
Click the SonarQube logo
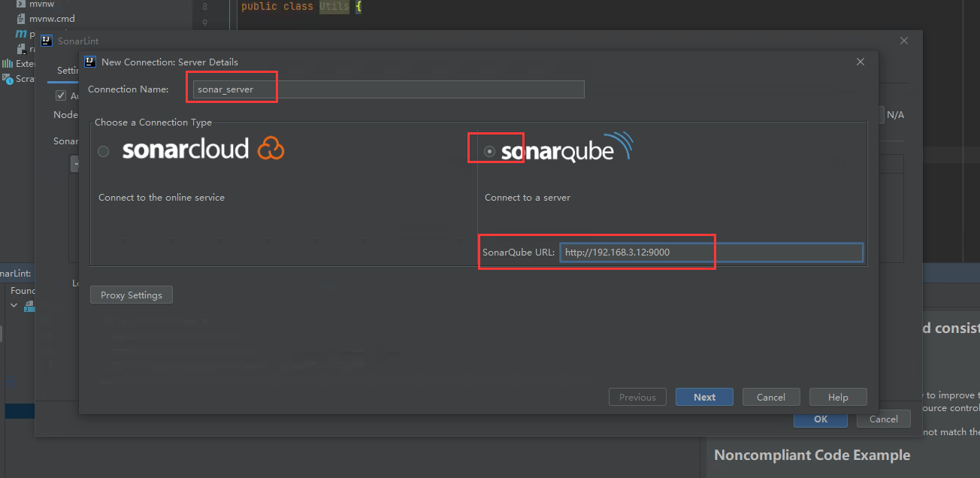tap(567, 147)
